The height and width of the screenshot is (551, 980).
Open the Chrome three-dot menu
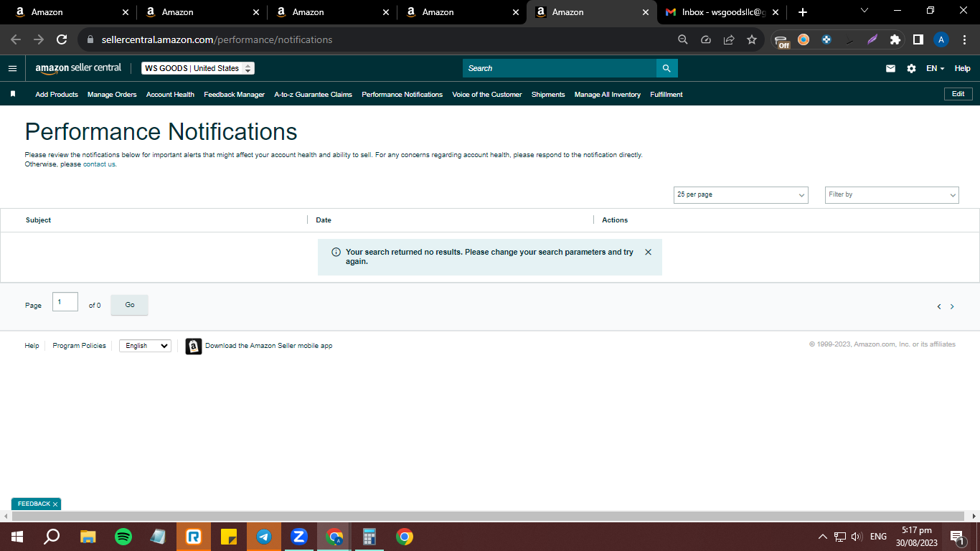(x=964, y=39)
